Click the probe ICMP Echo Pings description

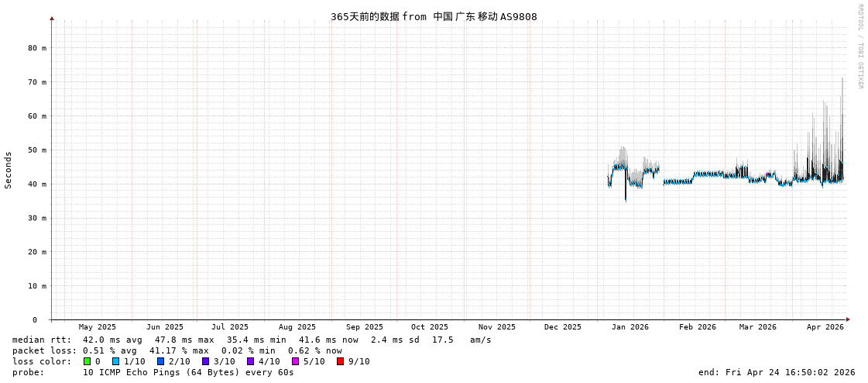pos(188,372)
